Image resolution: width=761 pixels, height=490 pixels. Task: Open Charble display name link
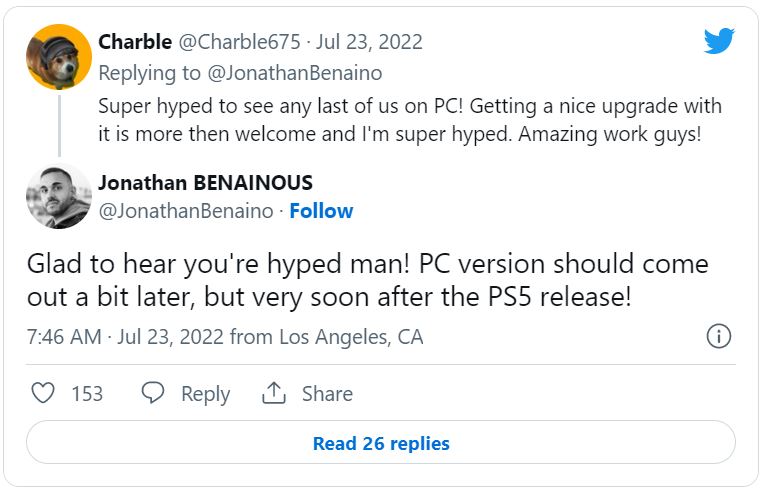coord(135,42)
